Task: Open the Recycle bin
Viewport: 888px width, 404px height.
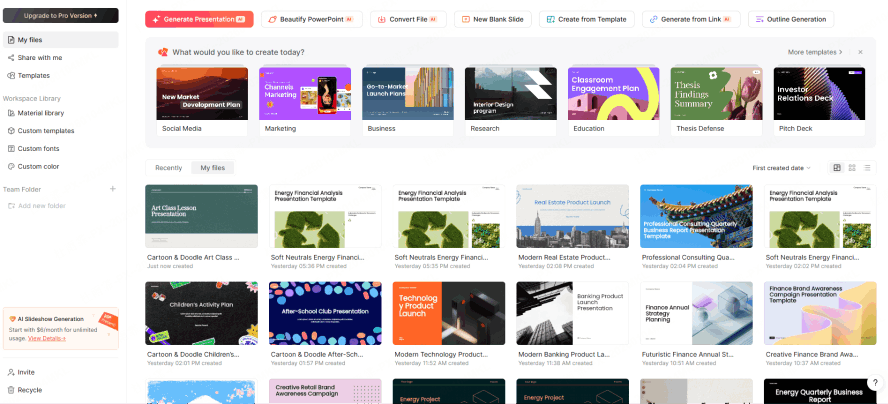Action: click(29, 389)
